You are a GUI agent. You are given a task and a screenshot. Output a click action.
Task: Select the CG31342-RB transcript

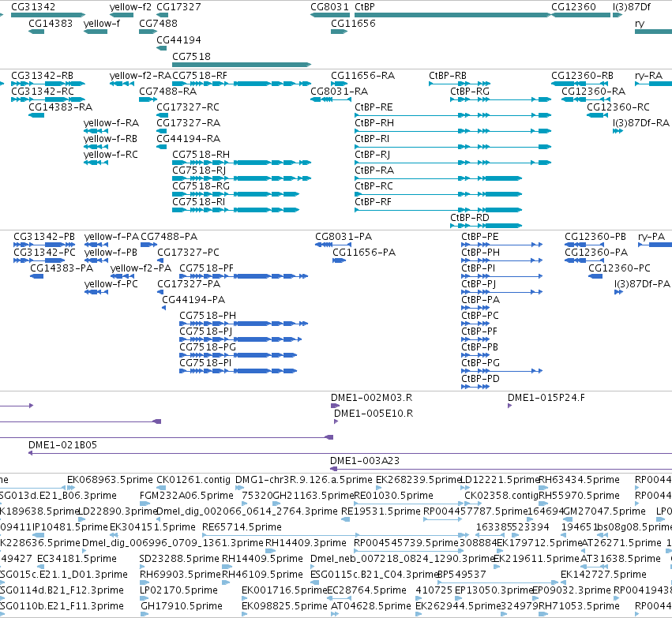coord(48,84)
